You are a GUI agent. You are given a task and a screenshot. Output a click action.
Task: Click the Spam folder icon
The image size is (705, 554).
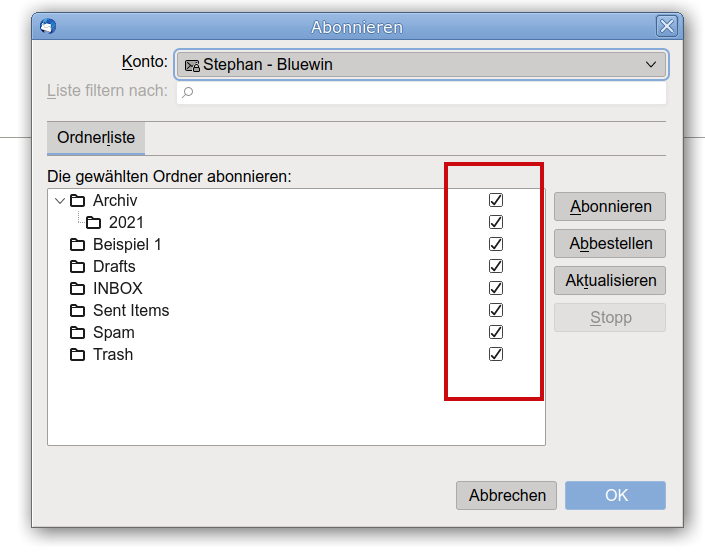(77, 332)
